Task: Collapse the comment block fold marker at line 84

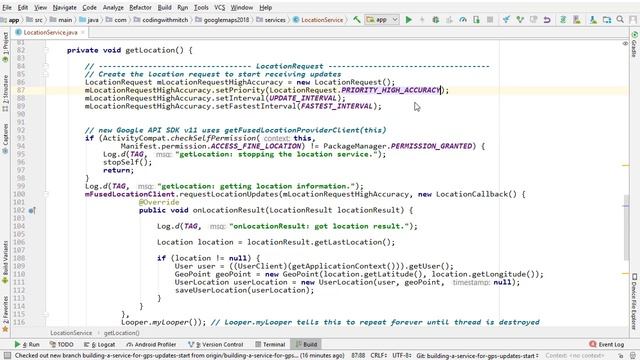Action: (x=46, y=66)
